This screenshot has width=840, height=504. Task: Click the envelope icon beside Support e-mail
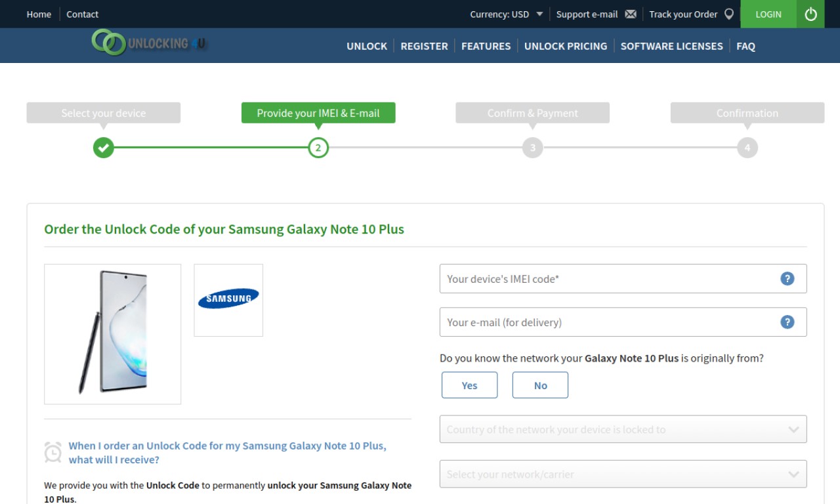(631, 14)
